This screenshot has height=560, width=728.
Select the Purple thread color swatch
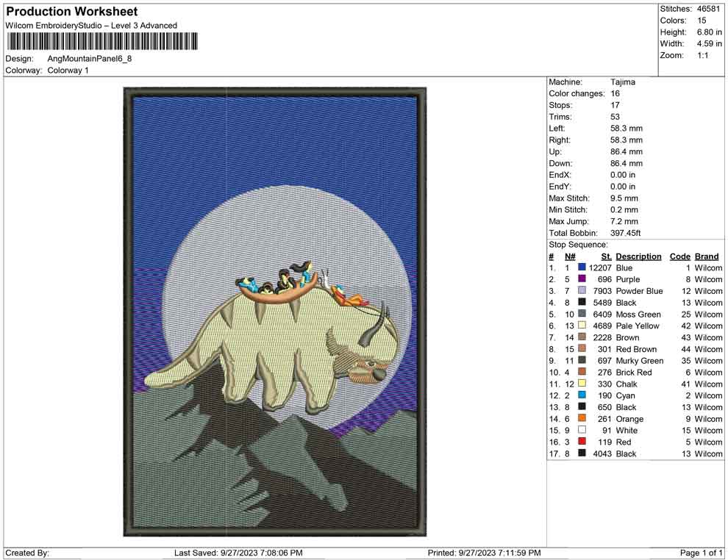[582, 279]
